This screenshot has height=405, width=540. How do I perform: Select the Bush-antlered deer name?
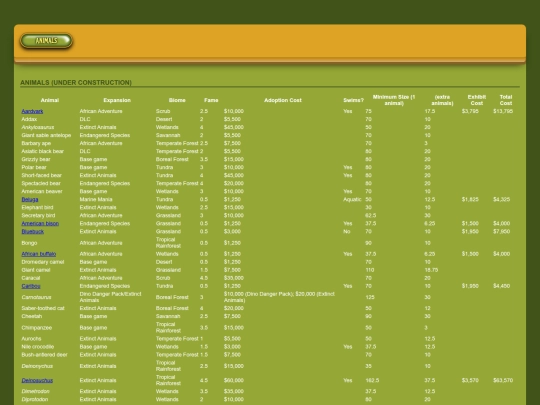click(44, 355)
